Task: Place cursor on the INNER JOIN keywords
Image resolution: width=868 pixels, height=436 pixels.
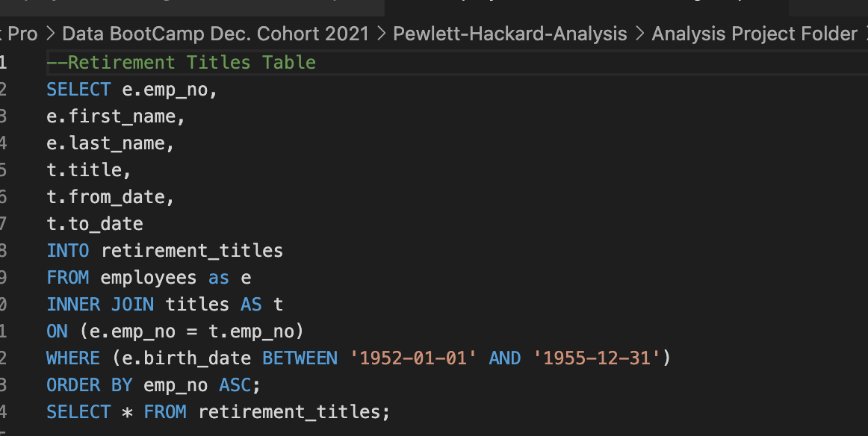Action: [x=100, y=304]
